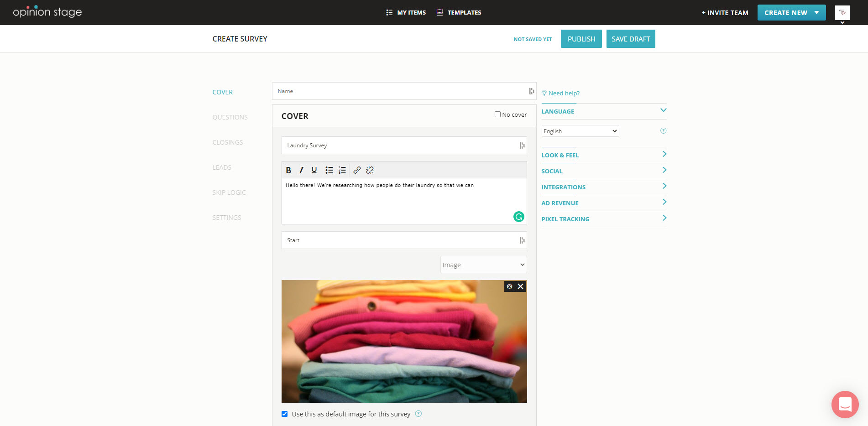Open the Image media type dropdown
This screenshot has height=426, width=868.
coord(483,265)
